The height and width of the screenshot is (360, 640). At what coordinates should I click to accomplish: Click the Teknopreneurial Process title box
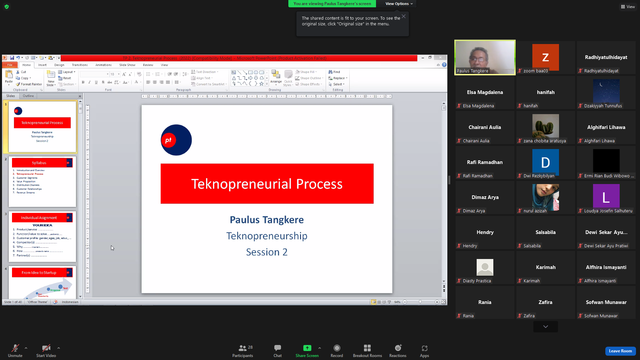point(267,184)
